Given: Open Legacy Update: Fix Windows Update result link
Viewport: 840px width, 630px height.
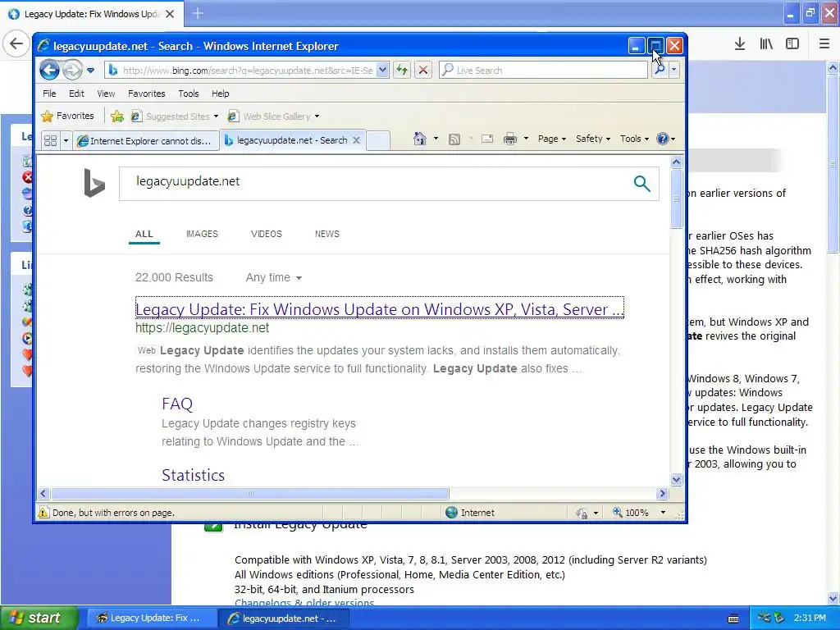Looking at the screenshot, I should (x=379, y=309).
